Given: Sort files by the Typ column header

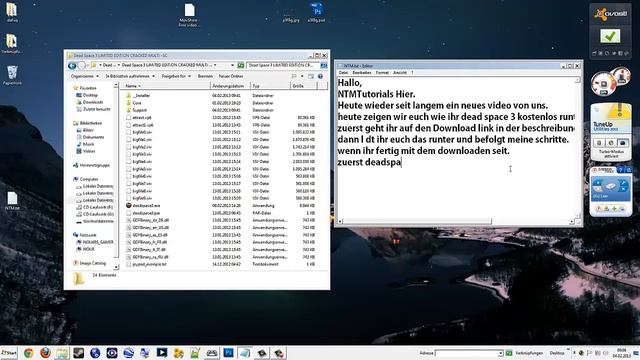Looking at the screenshot, I should click(x=270, y=86).
